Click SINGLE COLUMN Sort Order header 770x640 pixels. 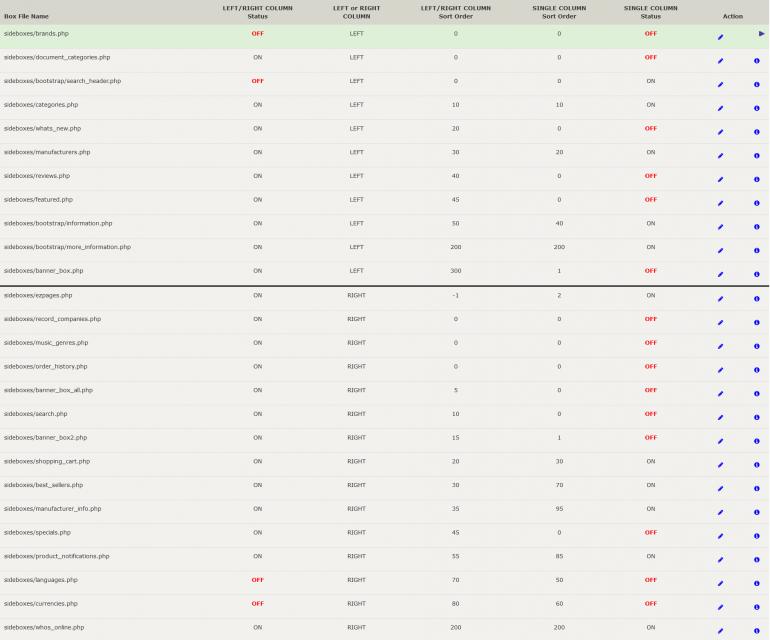coord(559,12)
